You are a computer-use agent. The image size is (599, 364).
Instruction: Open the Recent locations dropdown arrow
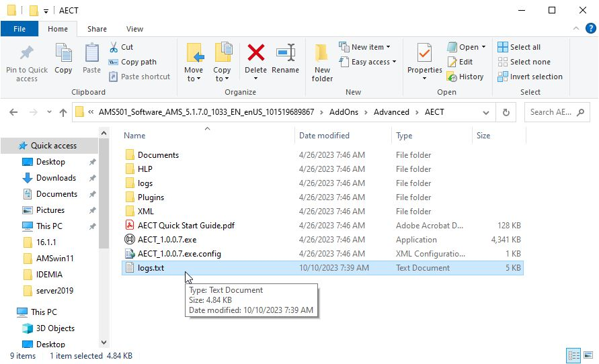[49, 112]
